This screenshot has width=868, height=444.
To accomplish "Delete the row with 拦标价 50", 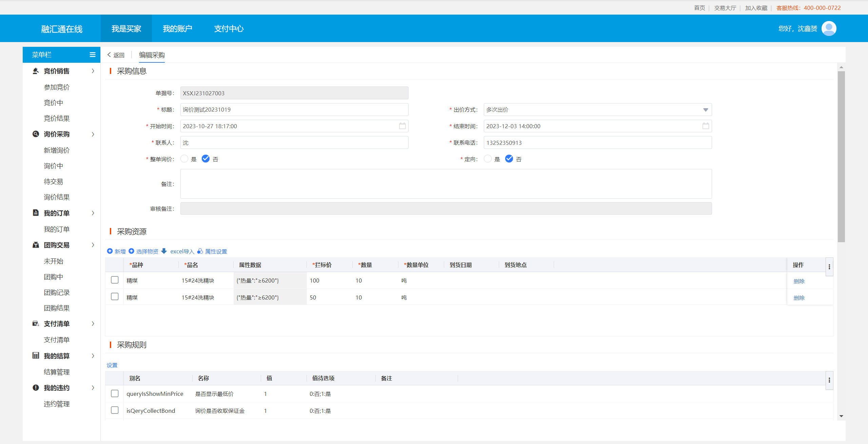I will (799, 298).
